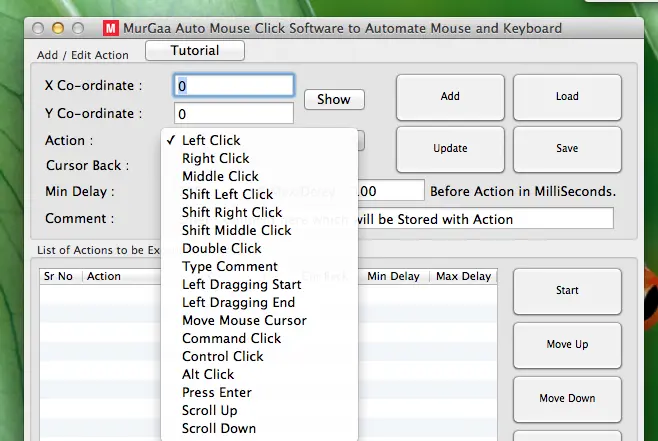Select Type Comment from action menu
The width and height of the screenshot is (658, 441).
[x=230, y=266]
